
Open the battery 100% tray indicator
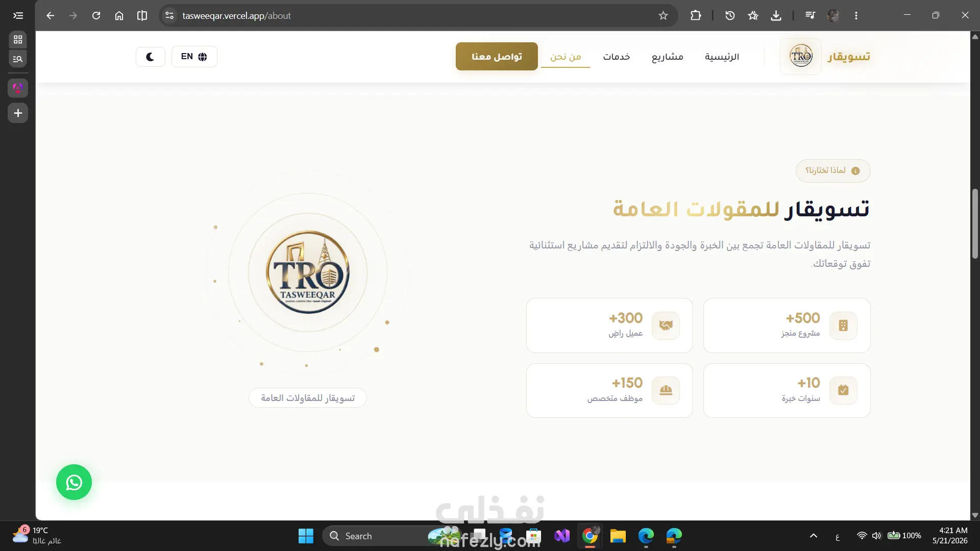pos(904,536)
